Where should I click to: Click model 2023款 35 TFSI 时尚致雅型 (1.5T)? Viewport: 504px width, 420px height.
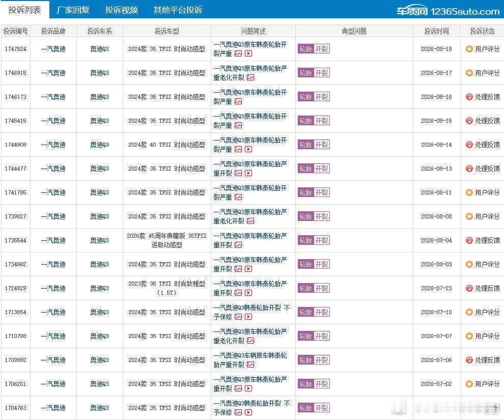(166, 288)
